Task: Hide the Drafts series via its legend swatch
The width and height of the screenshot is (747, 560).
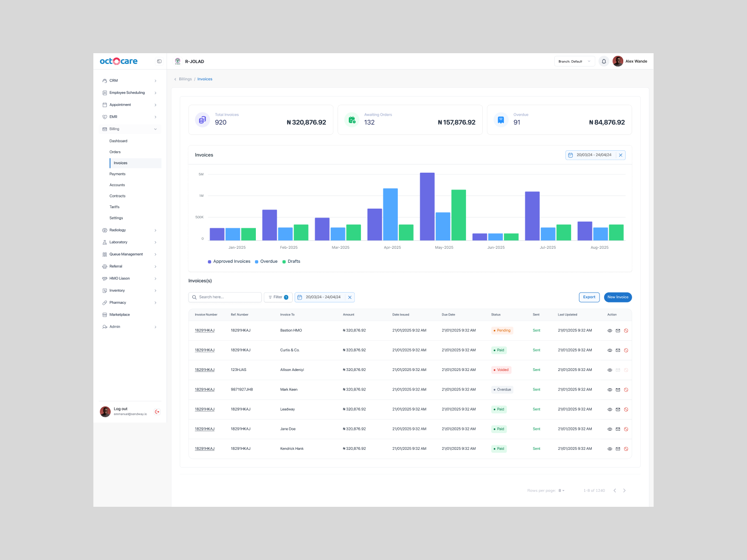Action: (x=284, y=261)
